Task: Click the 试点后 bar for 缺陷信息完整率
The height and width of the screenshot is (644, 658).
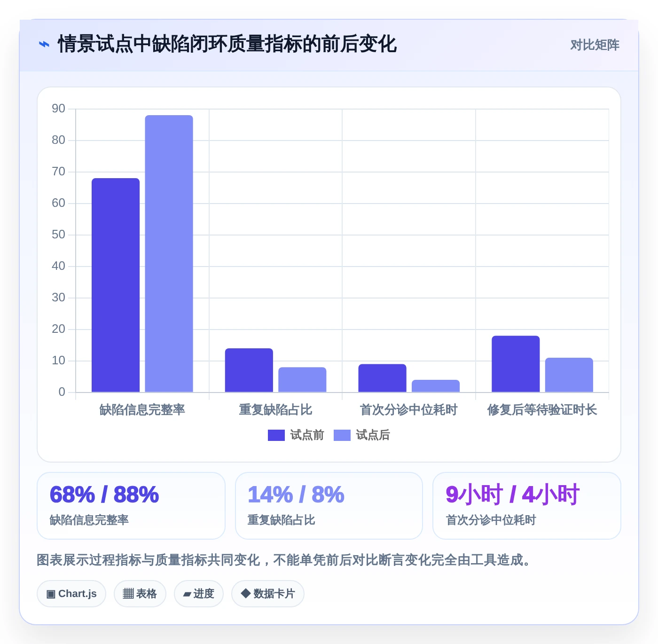Action: click(169, 253)
